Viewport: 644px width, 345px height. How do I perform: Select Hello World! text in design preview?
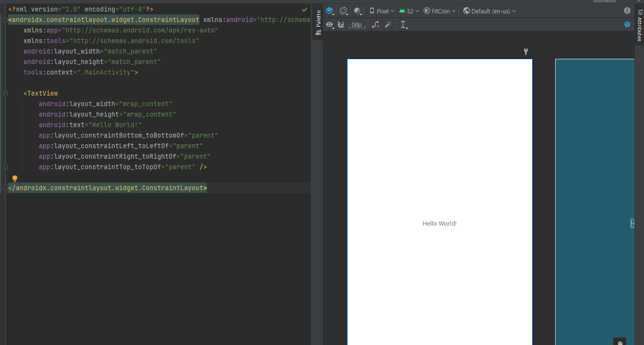pos(439,223)
